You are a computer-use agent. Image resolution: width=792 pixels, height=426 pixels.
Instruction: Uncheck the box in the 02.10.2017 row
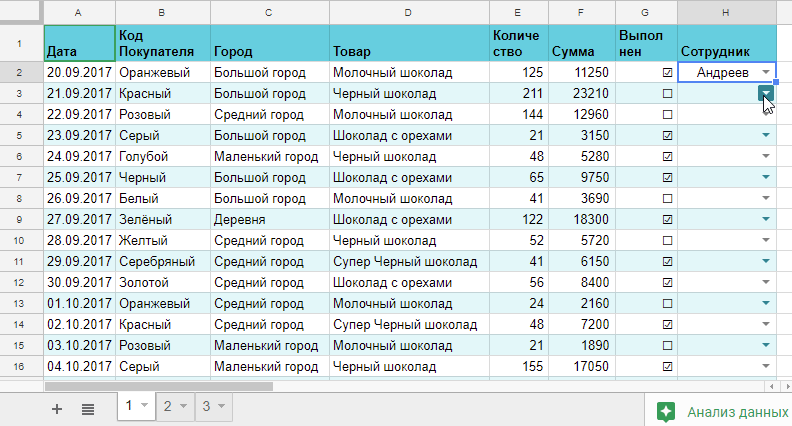coord(667,324)
